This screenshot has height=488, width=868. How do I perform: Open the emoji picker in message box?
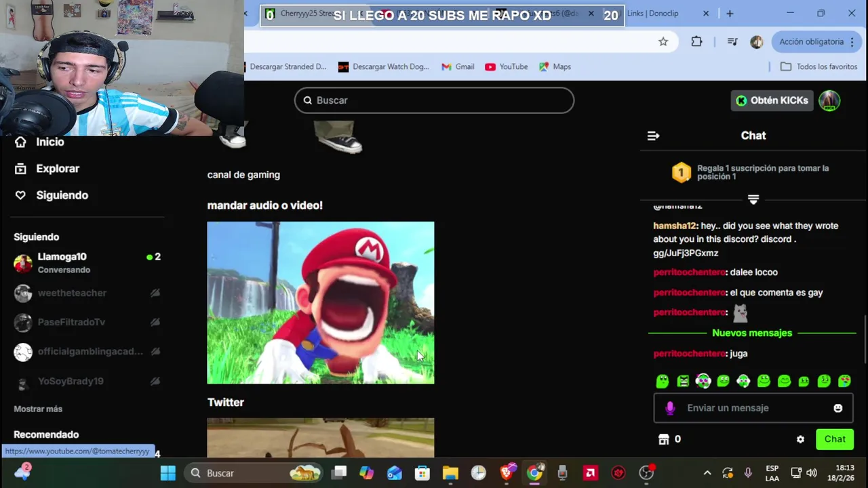(838, 408)
